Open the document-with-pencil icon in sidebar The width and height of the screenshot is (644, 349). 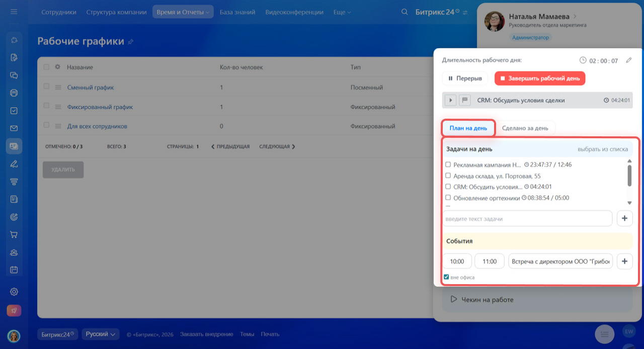click(14, 57)
